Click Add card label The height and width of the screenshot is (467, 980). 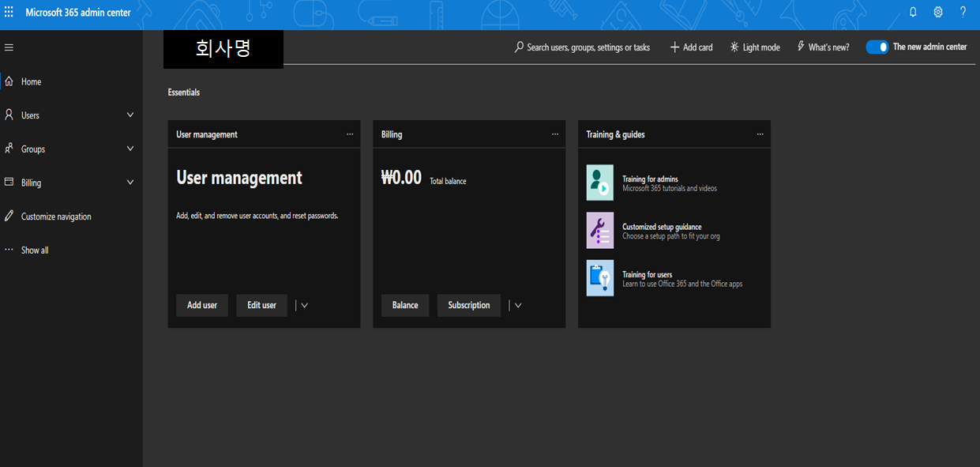(x=697, y=47)
